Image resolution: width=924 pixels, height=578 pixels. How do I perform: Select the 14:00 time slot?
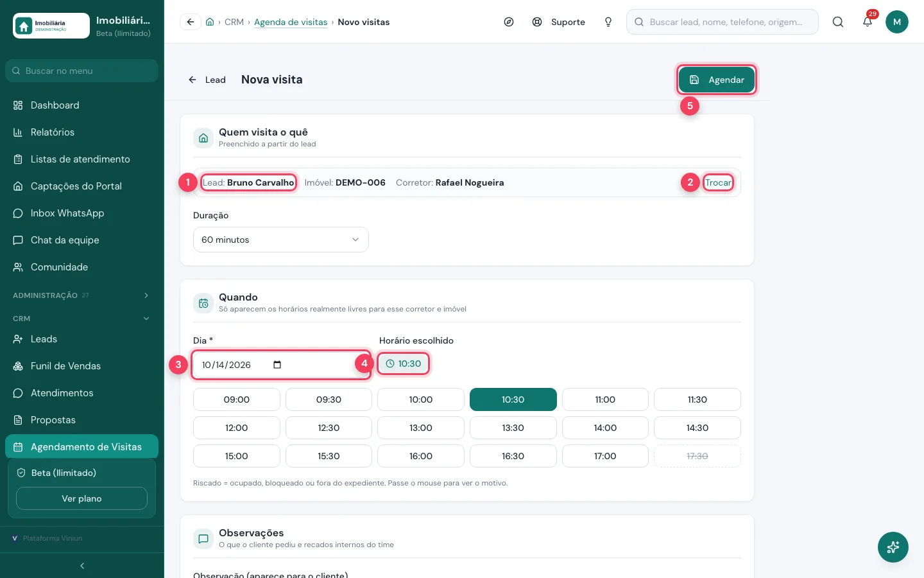coord(605,428)
